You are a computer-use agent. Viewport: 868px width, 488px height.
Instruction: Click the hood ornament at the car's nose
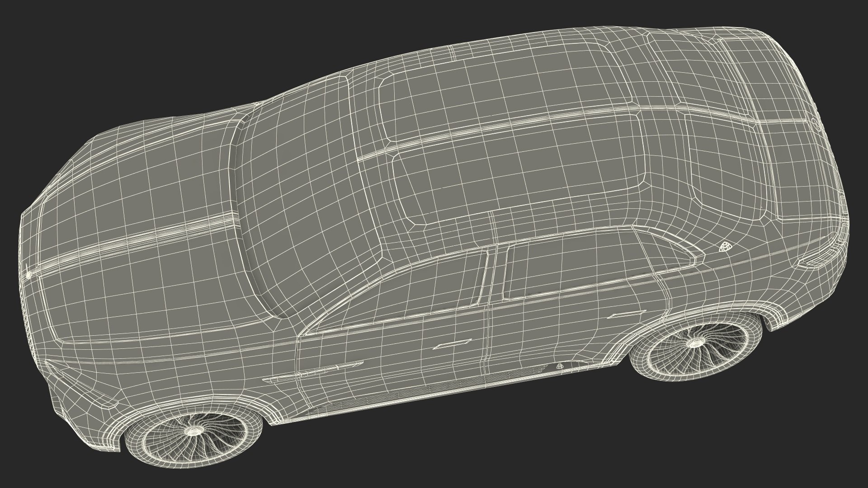29,274
